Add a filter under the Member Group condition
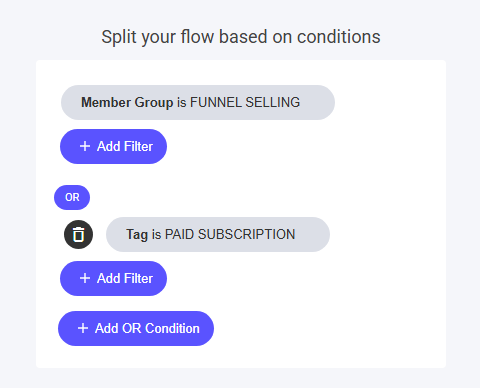The image size is (480, 388). click(x=113, y=146)
